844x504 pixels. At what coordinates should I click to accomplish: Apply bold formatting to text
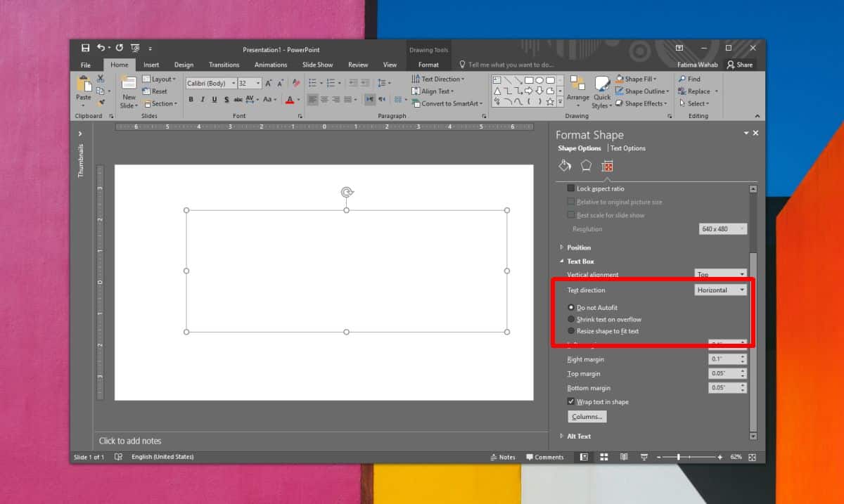(191, 99)
